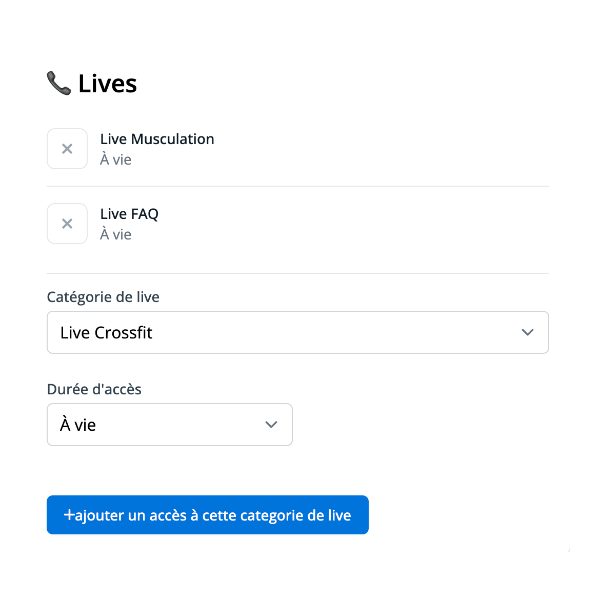Click the Live Crossfit value in the category select
The height and width of the screenshot is (600, 600).
point(106,333)
